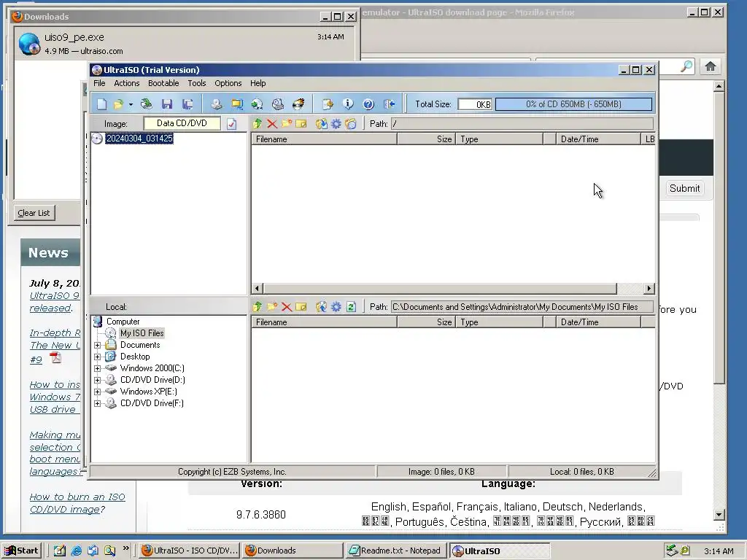The height and width of the screenshot is (560, 747).
Task: Click the Make CD/DVD Image drive icon
Action: [x=216, y=104]
